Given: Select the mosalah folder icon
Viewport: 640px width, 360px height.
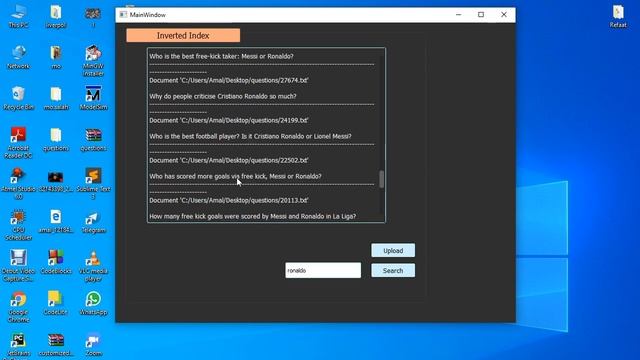Looking at the screenshot, I should pos(56,98).
